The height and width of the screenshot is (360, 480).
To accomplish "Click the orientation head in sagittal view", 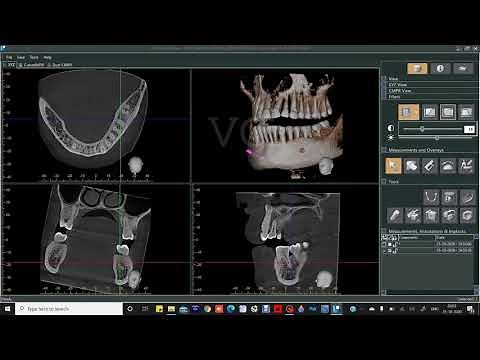I will click(x=324, y=279).
